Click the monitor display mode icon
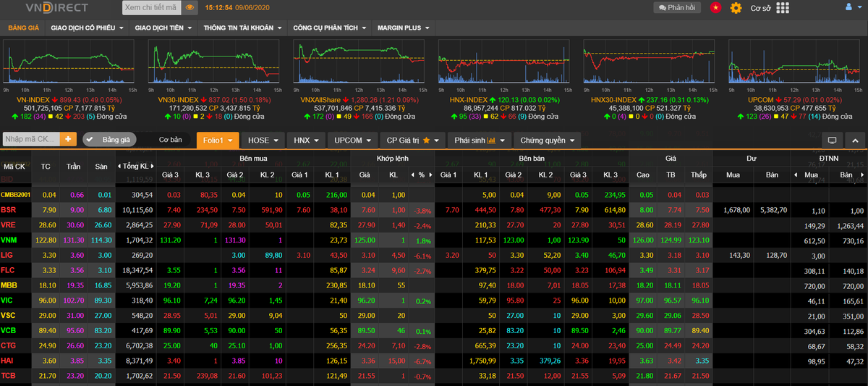This screenshot has height=386, width=868. pos(832,140)
